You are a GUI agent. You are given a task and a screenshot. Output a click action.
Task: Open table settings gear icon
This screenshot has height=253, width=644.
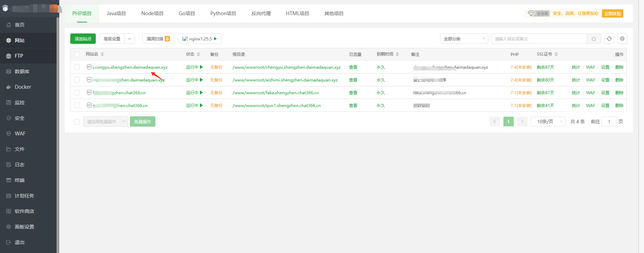[622, 39]
